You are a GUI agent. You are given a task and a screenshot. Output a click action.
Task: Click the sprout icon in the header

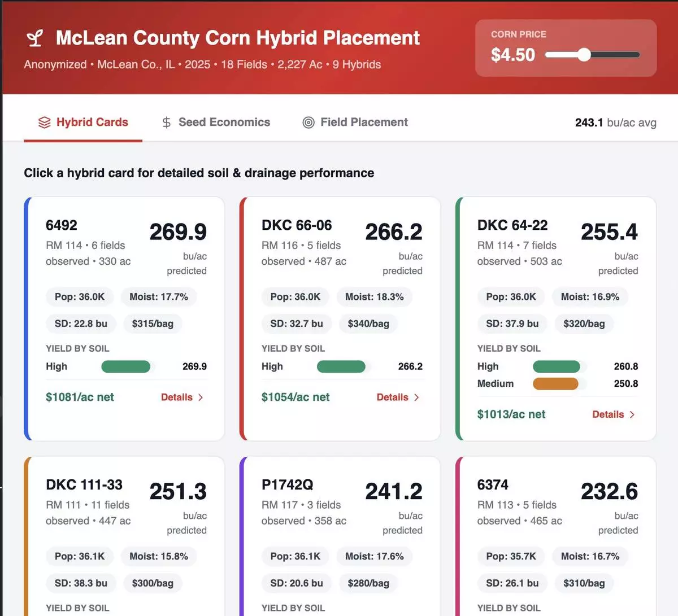point(34,38)
